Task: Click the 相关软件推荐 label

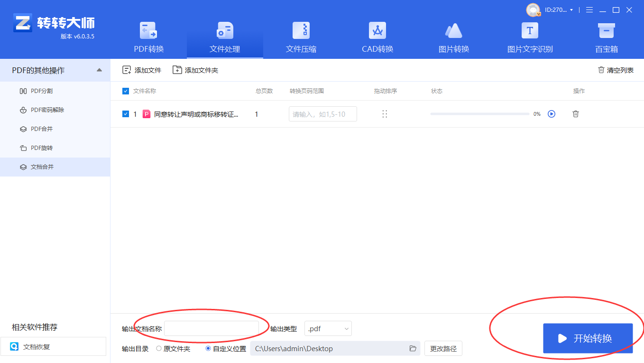Action: pos(35,327)
